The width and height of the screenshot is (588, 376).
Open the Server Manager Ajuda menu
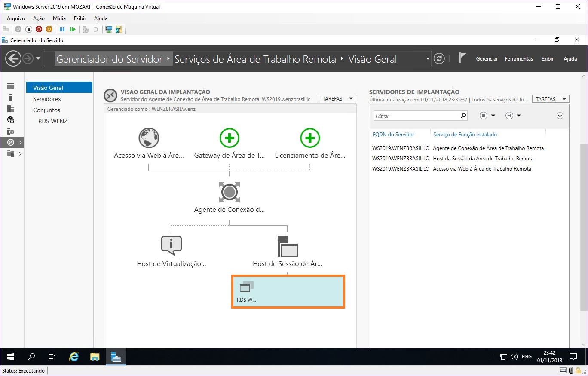(x=570, y=59)
